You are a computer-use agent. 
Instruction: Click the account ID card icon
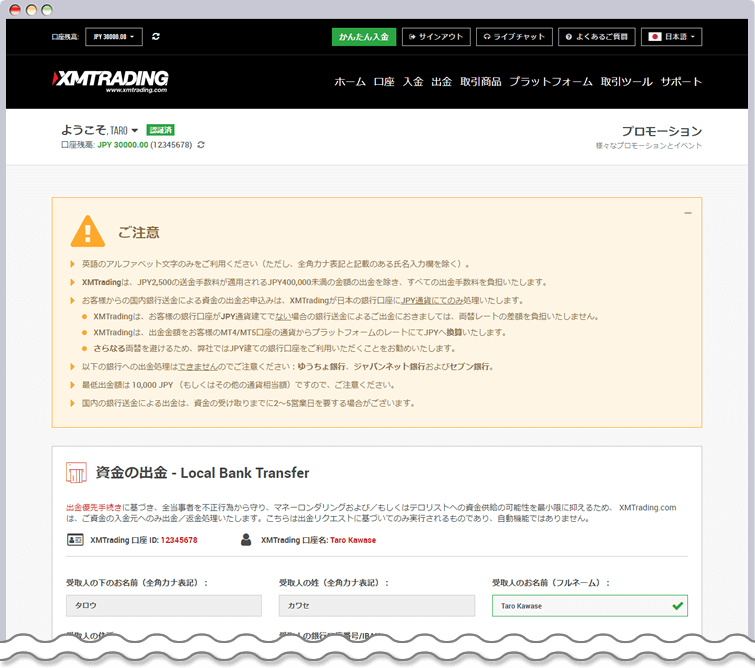75,540
